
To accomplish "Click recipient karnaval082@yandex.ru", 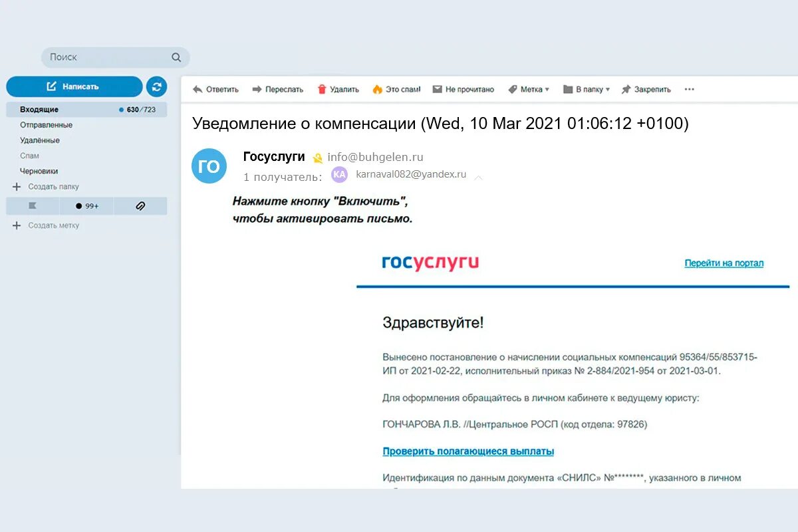I will [x=411, y=174].
